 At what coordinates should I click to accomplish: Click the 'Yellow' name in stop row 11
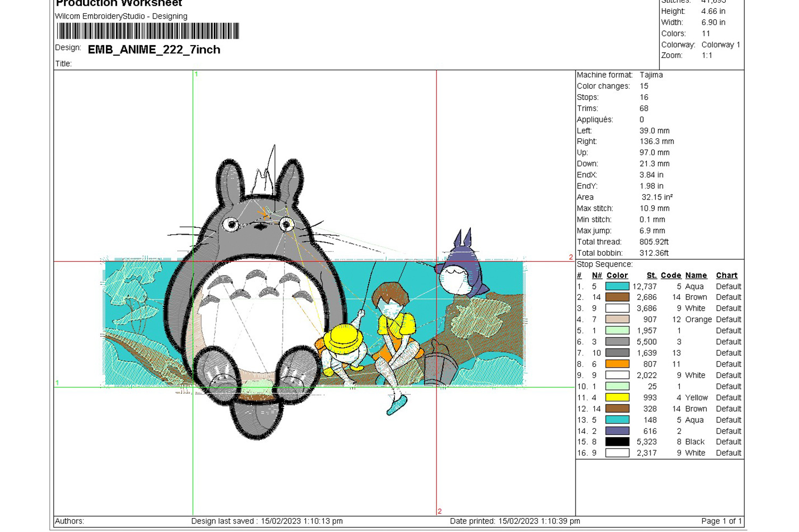(696, 397)
